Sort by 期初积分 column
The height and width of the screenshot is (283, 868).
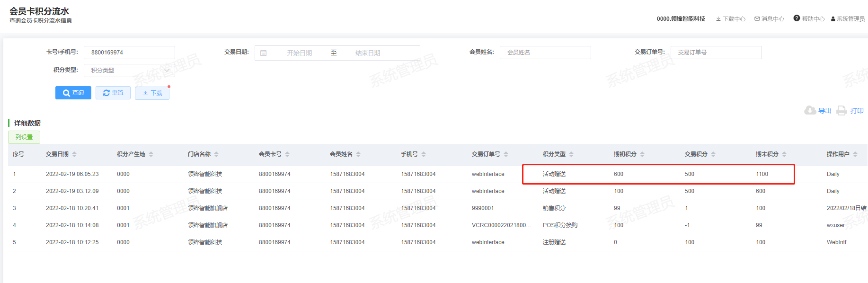[x=642, y=154]
